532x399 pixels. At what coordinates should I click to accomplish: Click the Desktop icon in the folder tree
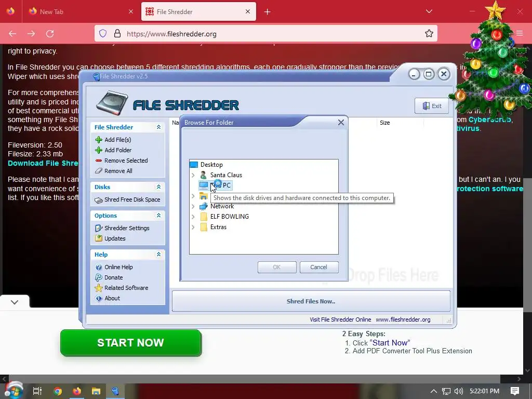click(x=194, y=165)
